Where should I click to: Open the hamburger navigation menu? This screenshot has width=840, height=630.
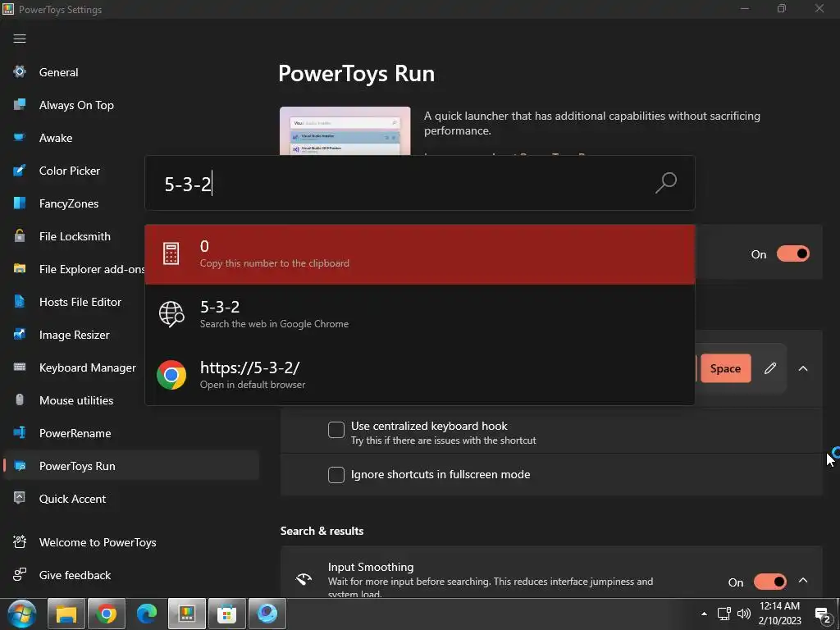(20, 39)
